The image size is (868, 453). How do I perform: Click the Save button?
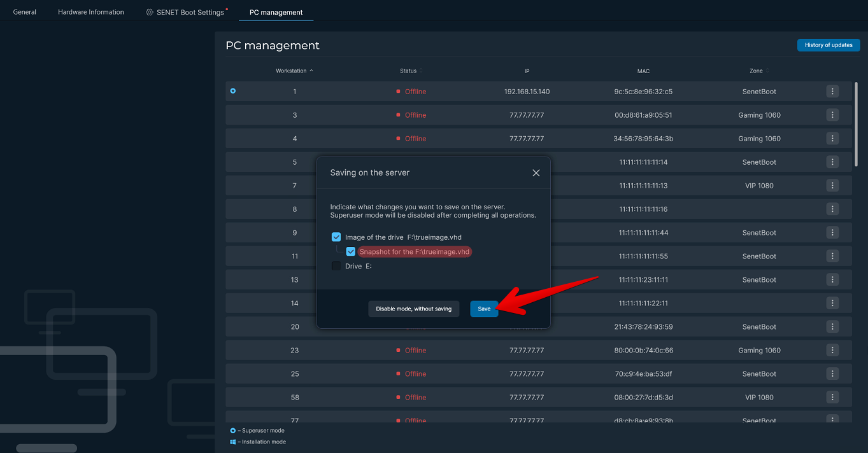(484, 309)
